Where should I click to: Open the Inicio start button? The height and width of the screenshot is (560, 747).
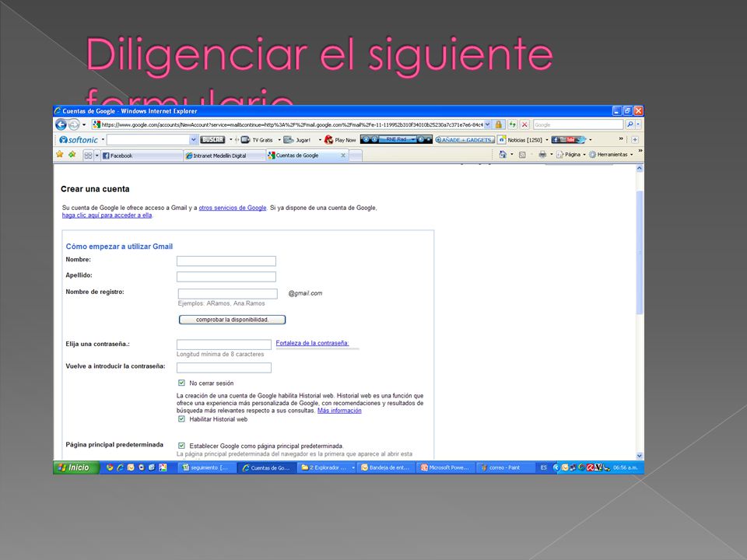[x=76, y=467]
